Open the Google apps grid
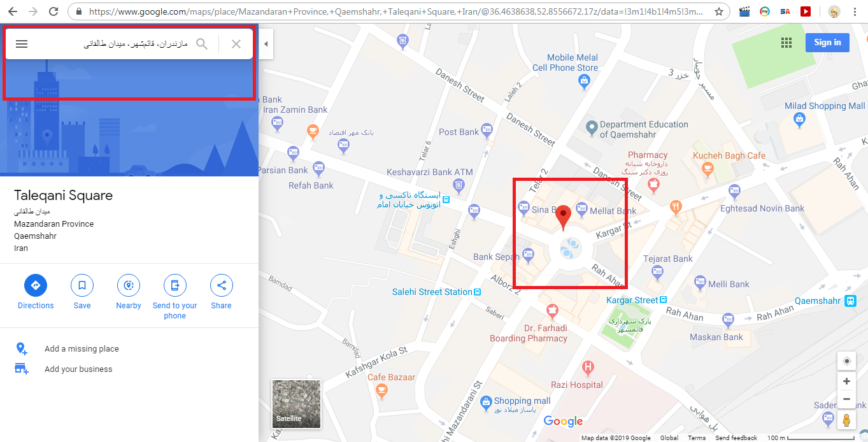 coord(786,43)
